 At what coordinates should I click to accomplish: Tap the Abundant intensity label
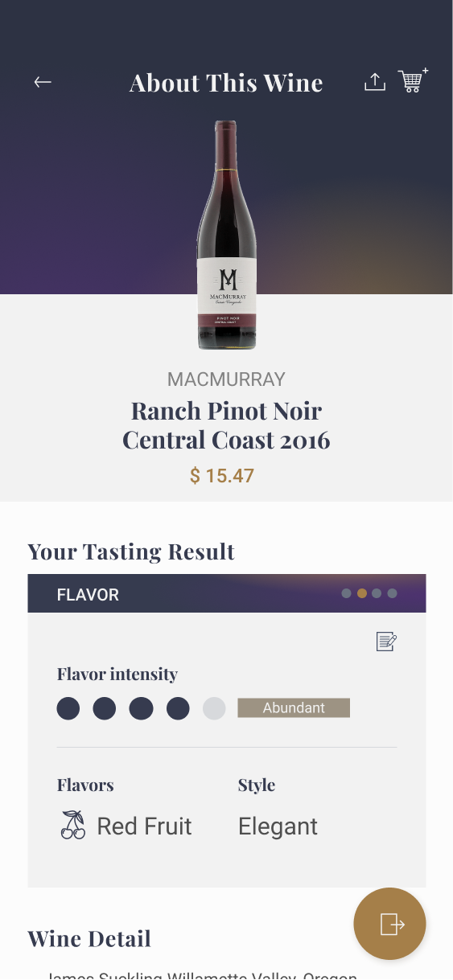(294, 707)
